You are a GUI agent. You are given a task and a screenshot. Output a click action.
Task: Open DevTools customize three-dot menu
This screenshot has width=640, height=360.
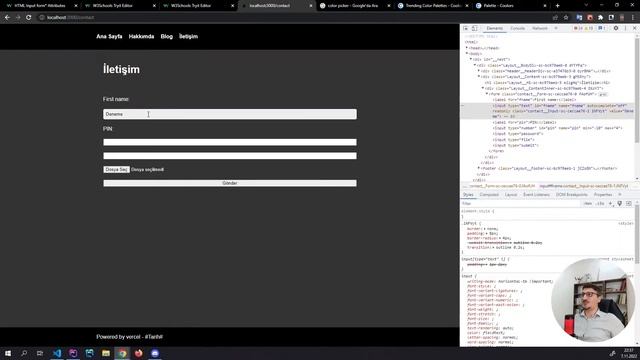625,28
